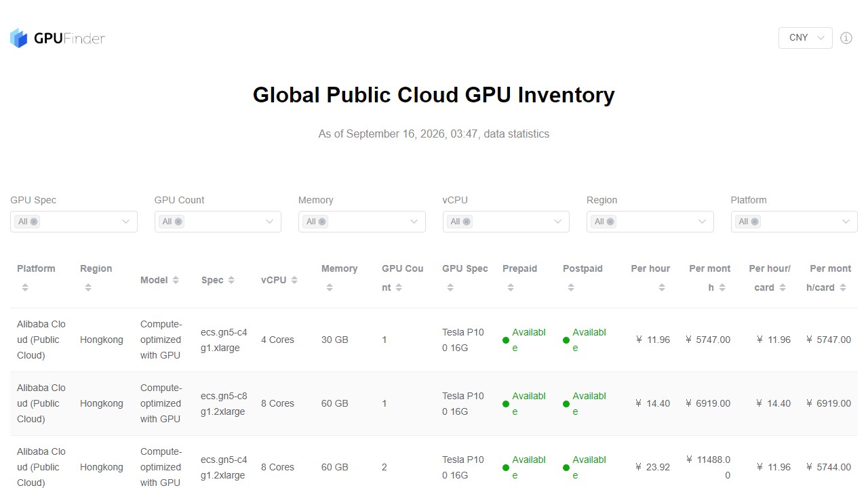
Task: Open the Memory filter dropdown
Action: pos(362,222)
